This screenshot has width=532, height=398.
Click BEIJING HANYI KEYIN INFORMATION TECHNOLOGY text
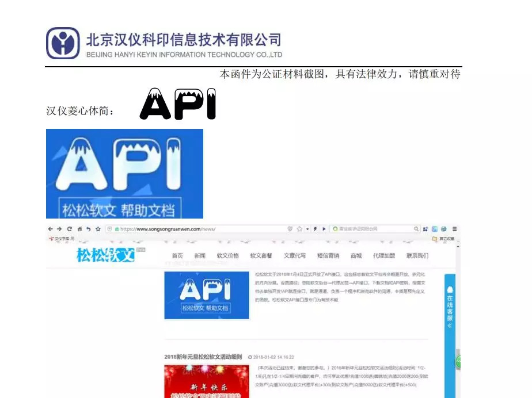pyautogui.click(x=184, y=55)
